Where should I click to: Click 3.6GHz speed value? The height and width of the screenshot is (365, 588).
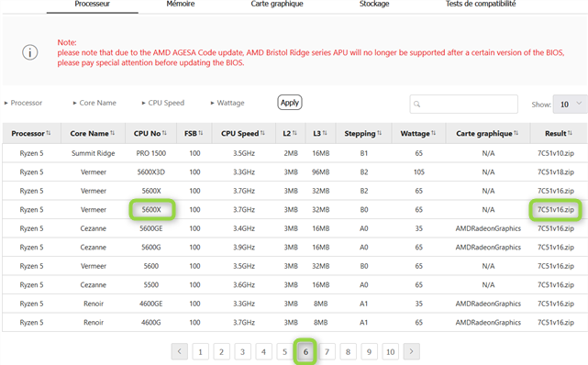244,285
